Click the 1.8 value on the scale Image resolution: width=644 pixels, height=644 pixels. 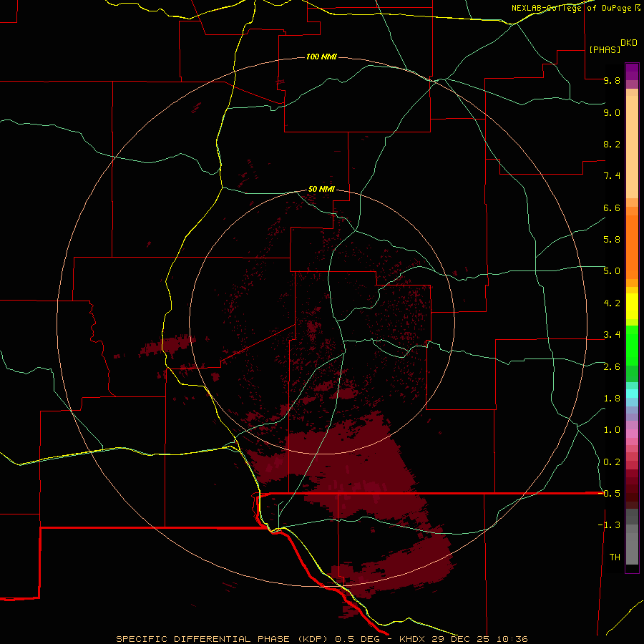612,399
